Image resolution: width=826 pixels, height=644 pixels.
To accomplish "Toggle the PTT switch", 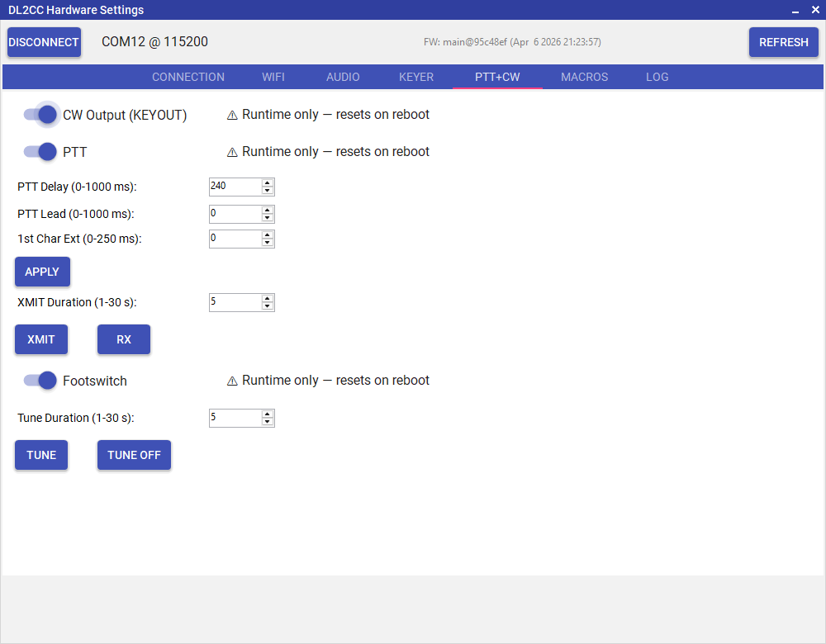I will click(x=40, y=152).
